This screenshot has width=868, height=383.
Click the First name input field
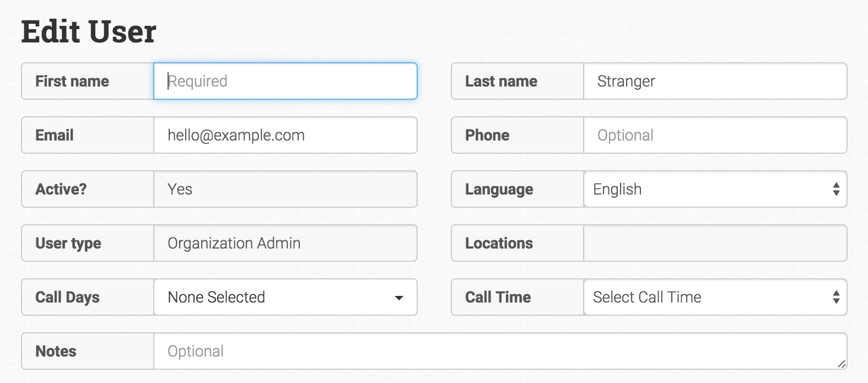point(285,81)
